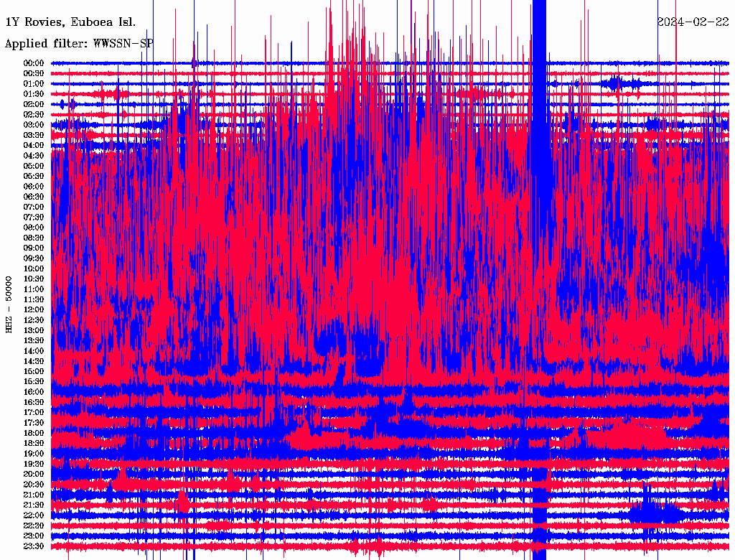
Task: Select the 16:00 time label
Action: coord(34,392)
